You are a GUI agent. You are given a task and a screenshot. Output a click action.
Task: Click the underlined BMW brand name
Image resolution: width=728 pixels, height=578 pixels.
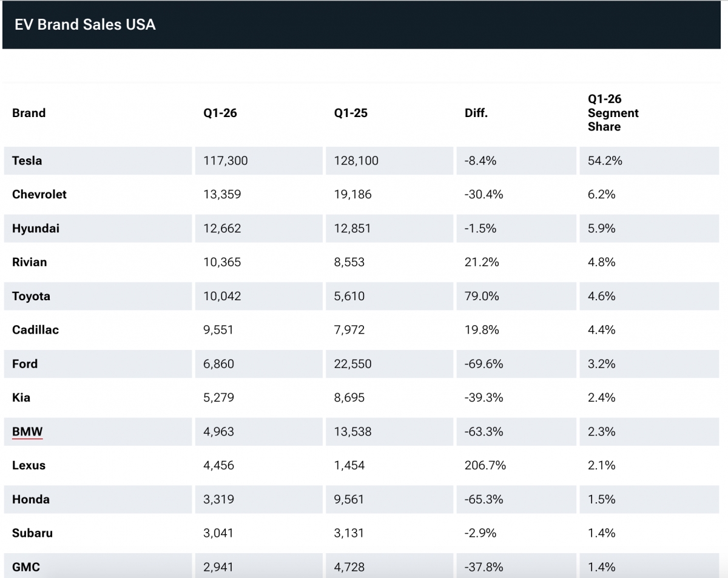27,432
